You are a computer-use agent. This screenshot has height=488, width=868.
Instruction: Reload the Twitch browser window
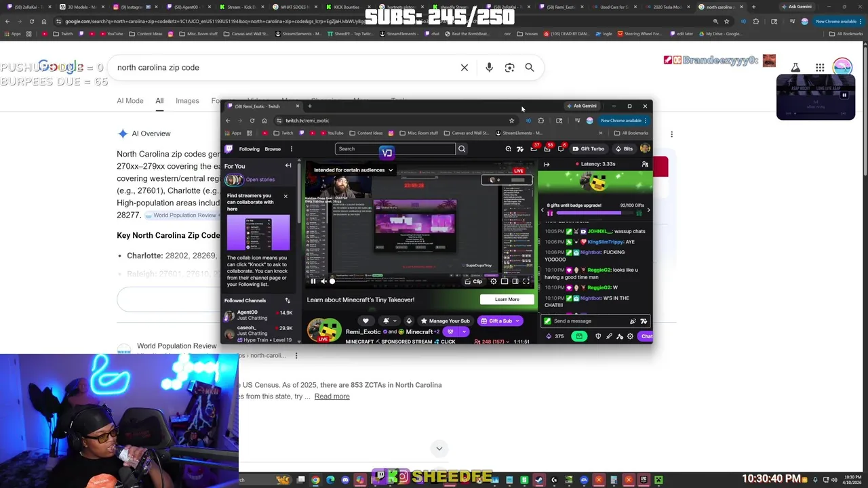click(252, 121)
